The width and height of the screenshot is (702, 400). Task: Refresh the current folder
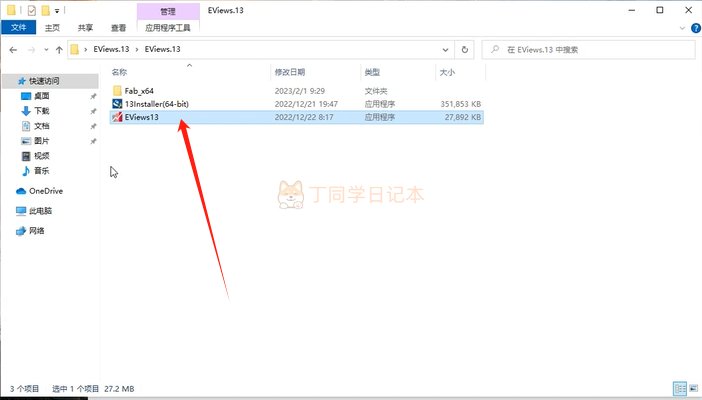(x=465, y=50)
